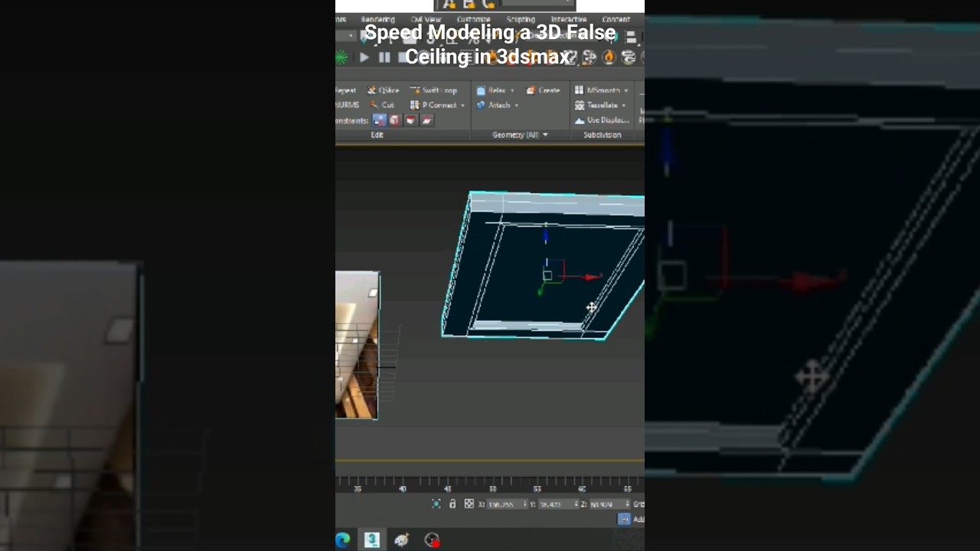This screenshot has width=980, height=551.
Task: Enable the Edge constraint button
Action: coord(395,120)
